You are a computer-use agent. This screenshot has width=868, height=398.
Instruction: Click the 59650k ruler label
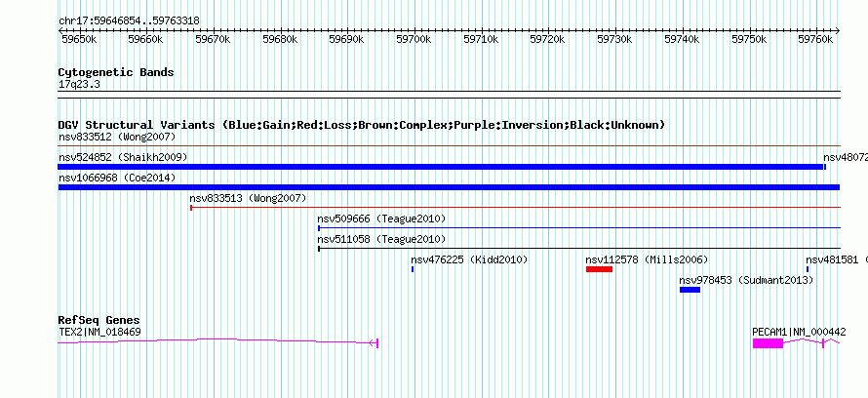point(79,39)
